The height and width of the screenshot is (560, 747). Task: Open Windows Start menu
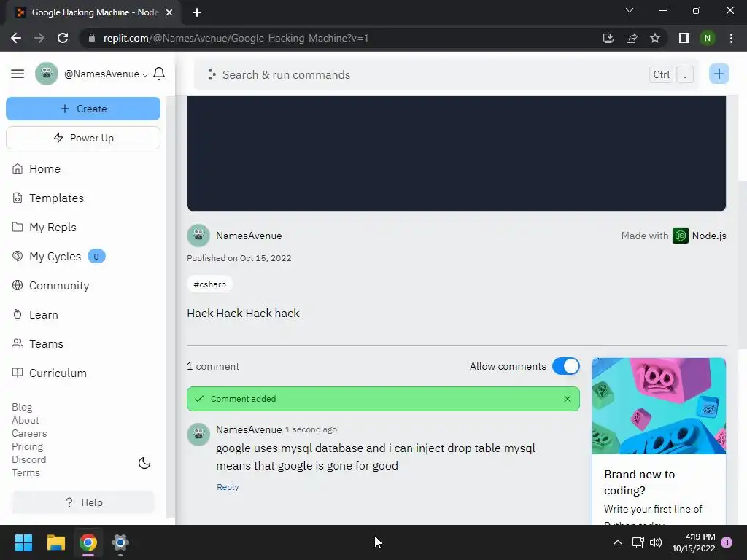23,542
